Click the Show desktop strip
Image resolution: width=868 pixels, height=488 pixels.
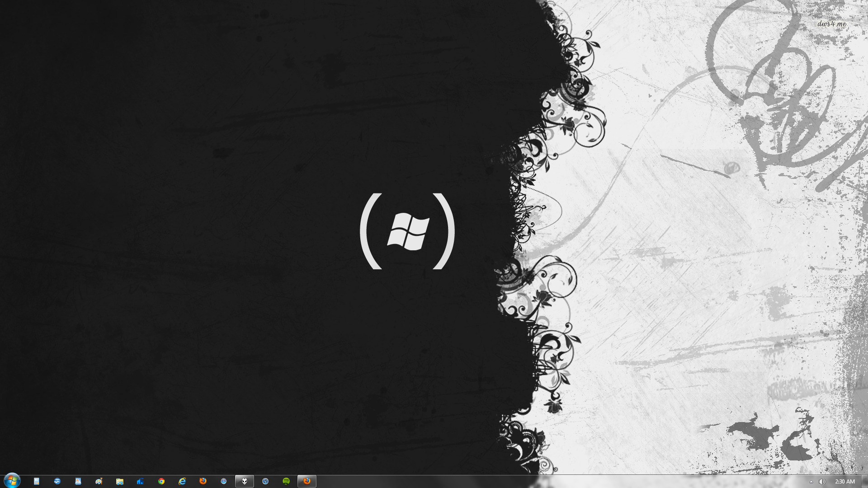point(864,481)
